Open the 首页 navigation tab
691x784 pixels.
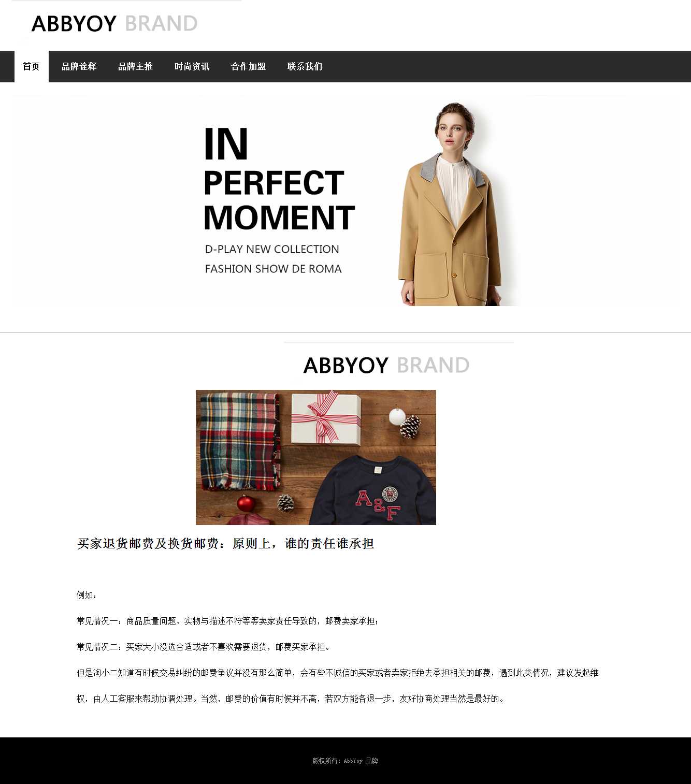(x=31, y=66)
